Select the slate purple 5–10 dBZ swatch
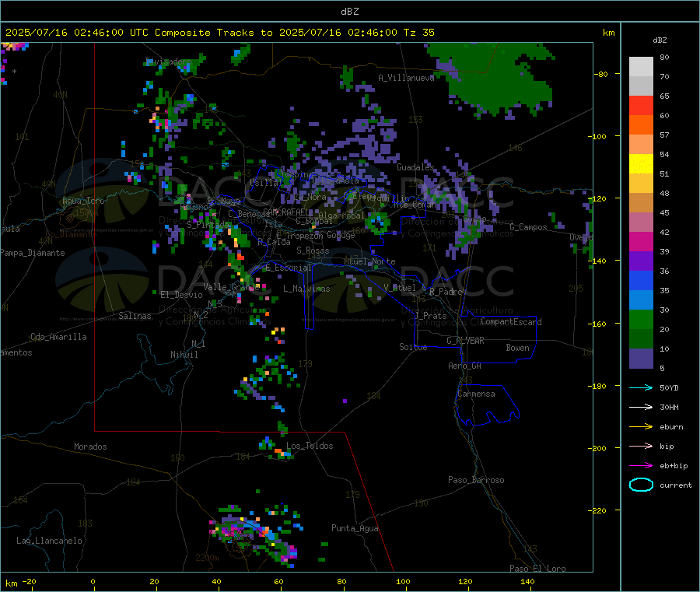Image resolution: width=700 pixels, height=592 pixels. 641,359
